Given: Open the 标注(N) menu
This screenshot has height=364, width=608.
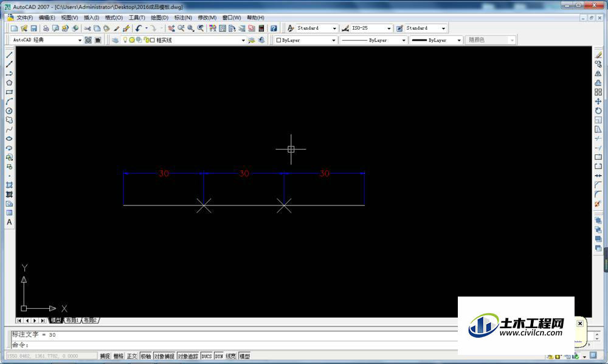Looking at the screenshot, I should (183, 18).
